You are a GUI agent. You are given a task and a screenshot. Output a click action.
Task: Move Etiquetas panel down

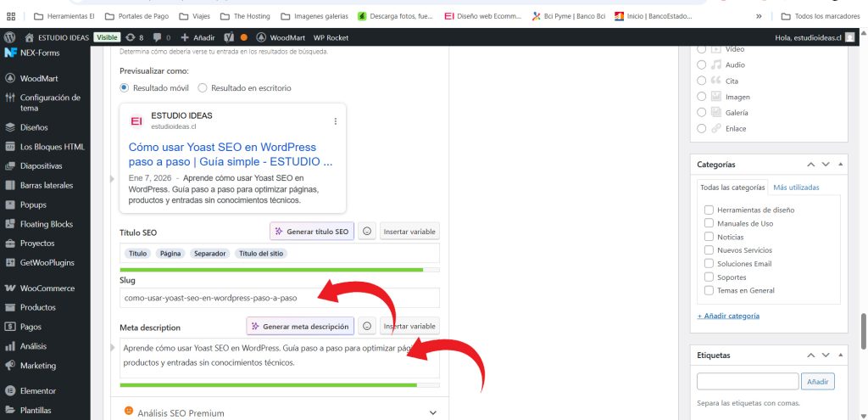(826, 356)
